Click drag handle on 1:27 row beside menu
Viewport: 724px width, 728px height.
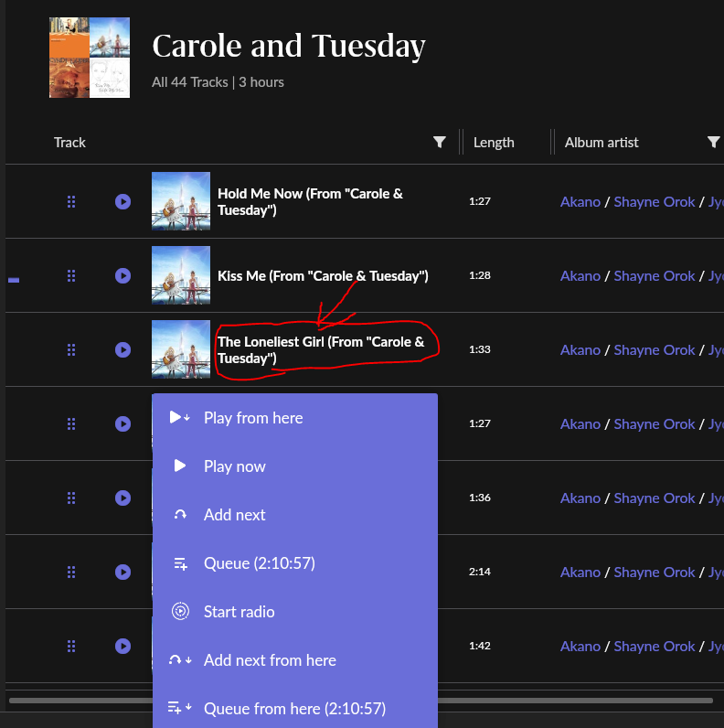coord(71,423)
